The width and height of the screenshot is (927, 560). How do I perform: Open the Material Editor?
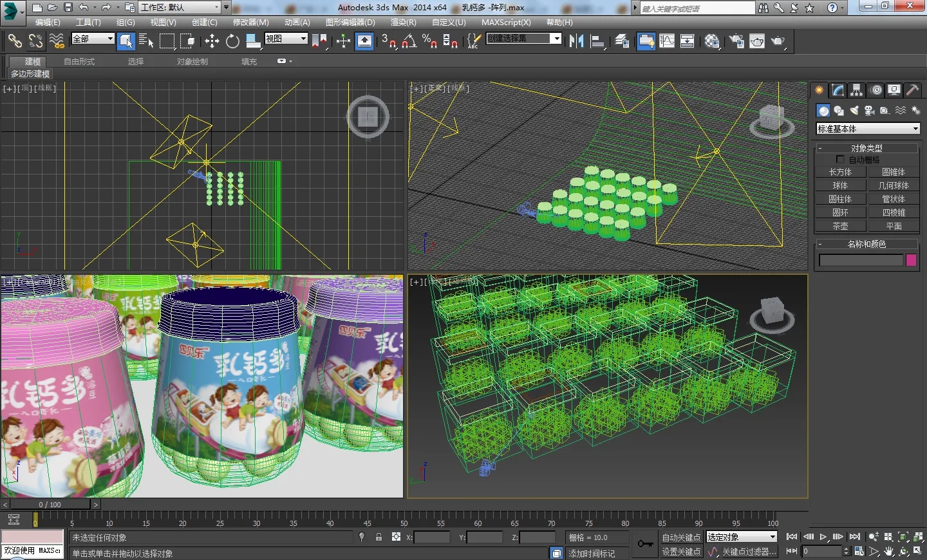tap(711, 41)
